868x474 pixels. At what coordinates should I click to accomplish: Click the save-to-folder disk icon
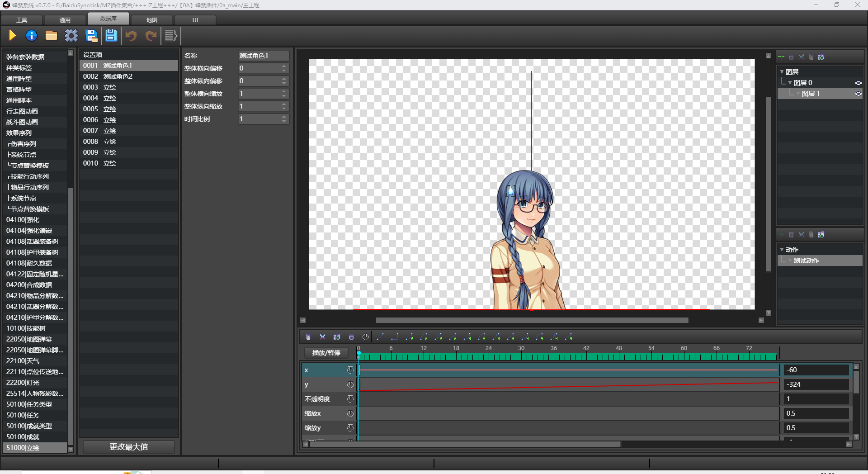(x=91, y=36)
